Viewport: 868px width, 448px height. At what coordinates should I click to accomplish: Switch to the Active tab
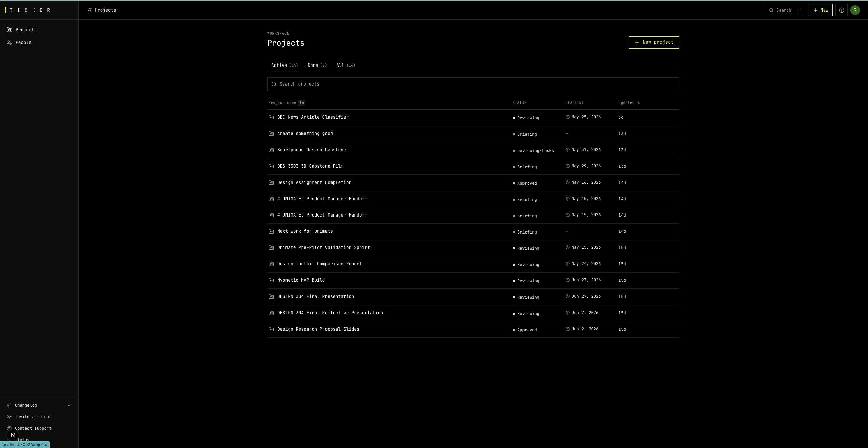284,66
